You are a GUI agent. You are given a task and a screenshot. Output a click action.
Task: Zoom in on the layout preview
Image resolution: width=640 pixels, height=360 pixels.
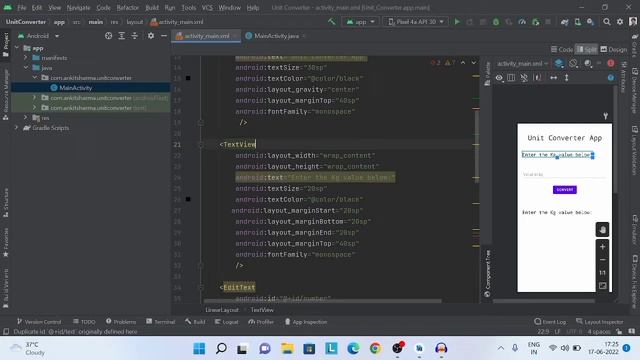602,247
